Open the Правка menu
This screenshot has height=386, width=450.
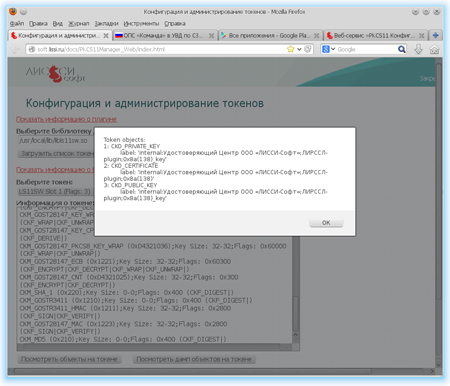[38, 24]
